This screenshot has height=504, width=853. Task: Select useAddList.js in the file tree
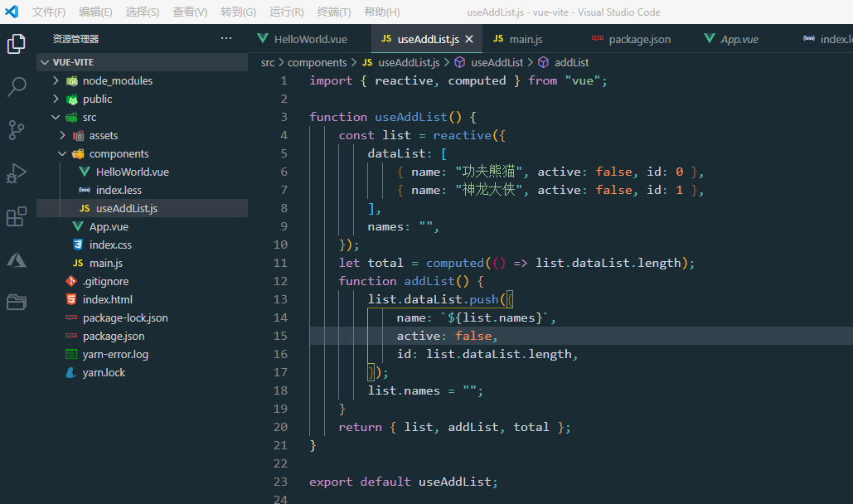click(x=127, y=208)
